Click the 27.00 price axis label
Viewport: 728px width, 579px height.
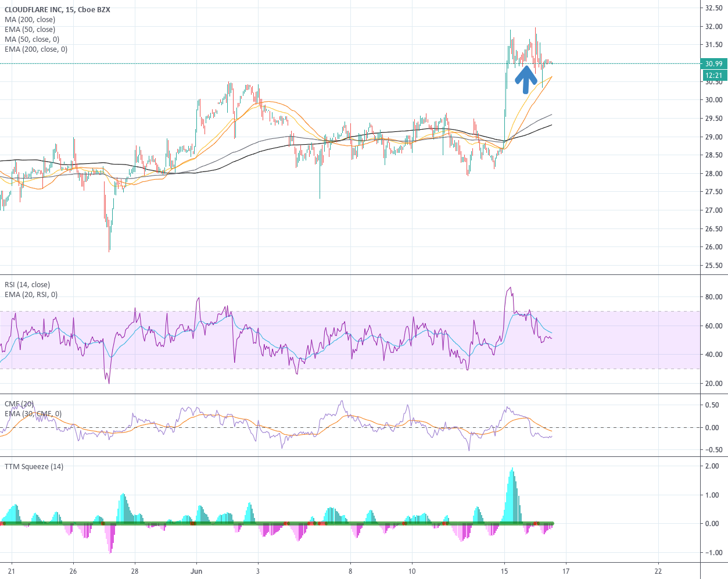(x=713, y=210)
